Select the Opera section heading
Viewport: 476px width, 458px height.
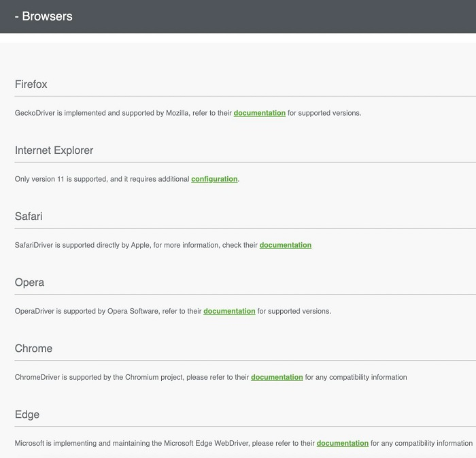coord(29,282)
